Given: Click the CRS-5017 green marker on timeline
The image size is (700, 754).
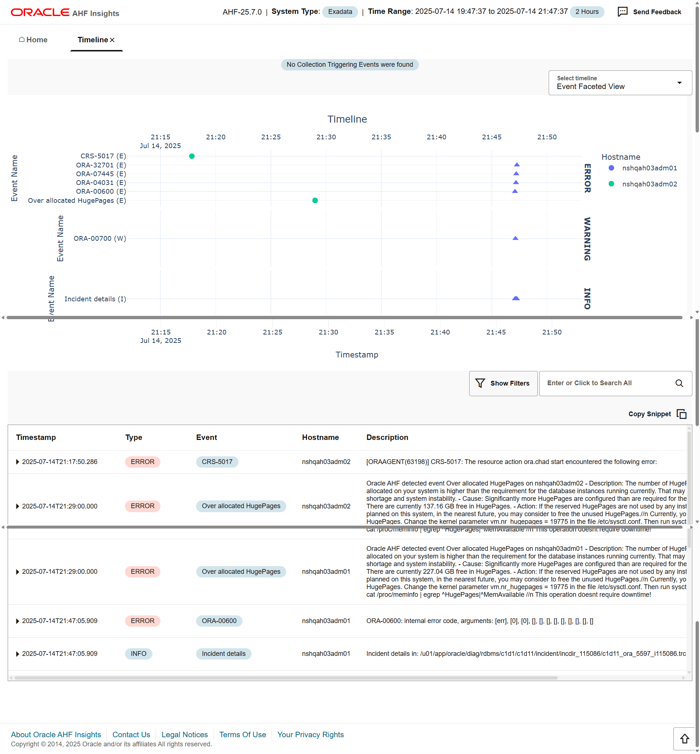Looking at the screenshot, I should tap(192, 156).
